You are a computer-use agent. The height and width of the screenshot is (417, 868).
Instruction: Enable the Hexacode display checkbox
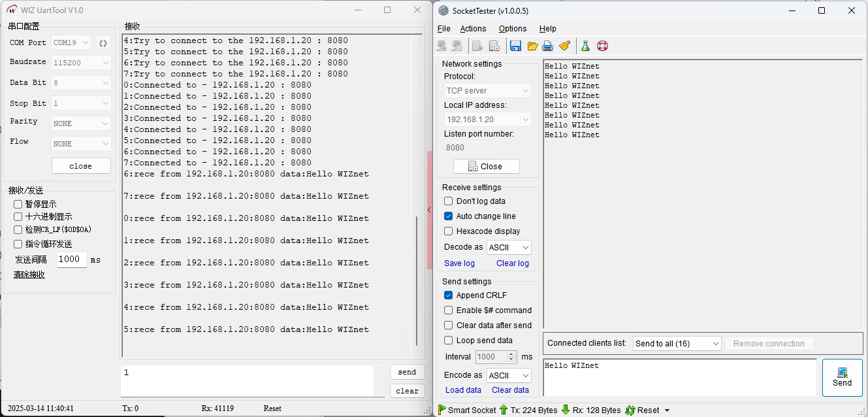point(448,231)
